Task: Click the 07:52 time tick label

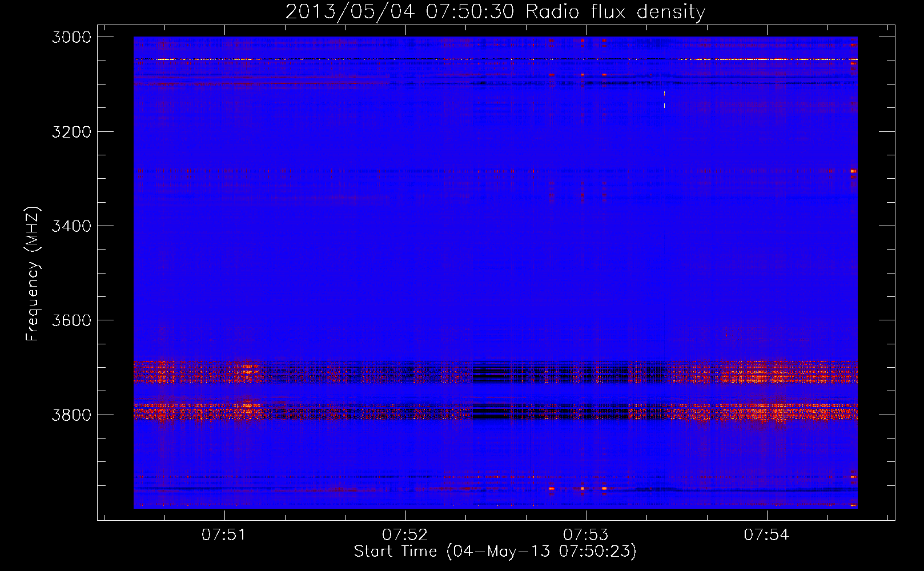Action: [x=405, y=534]
